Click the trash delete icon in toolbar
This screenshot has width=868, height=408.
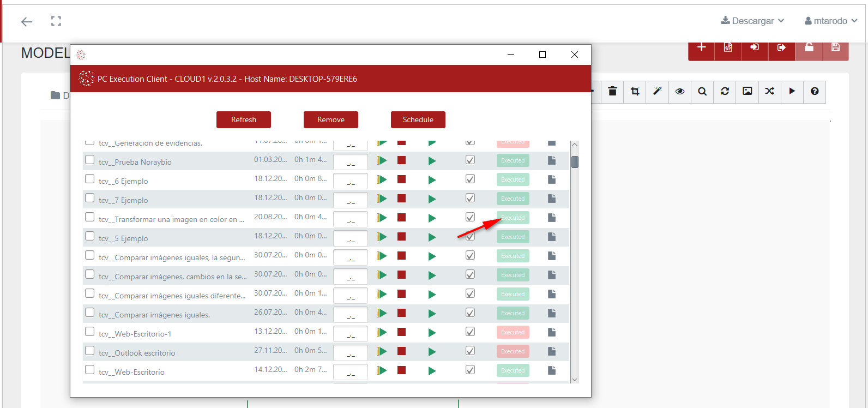coord(612,91)
